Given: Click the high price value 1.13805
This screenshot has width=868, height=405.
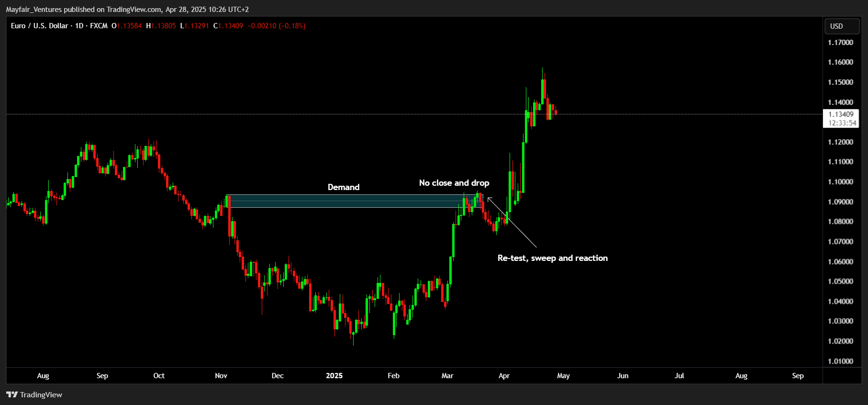Looking at the screenshot, I should coord(164,26).
